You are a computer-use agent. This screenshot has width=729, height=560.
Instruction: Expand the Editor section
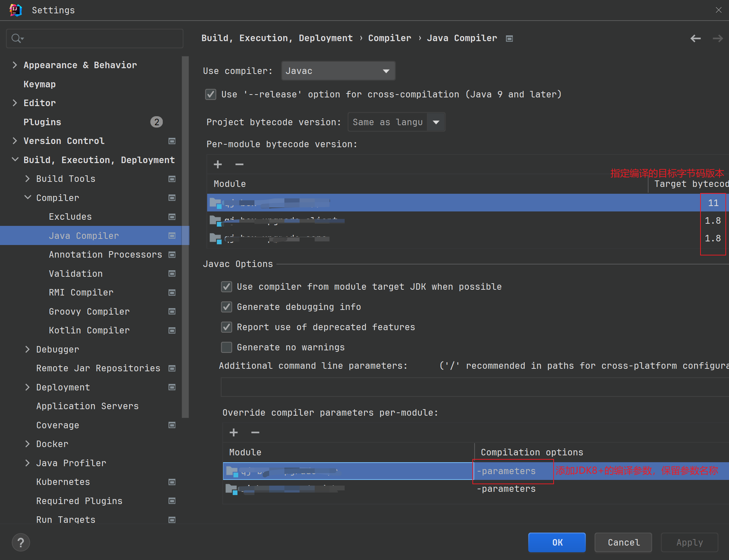tap(15, 103)
